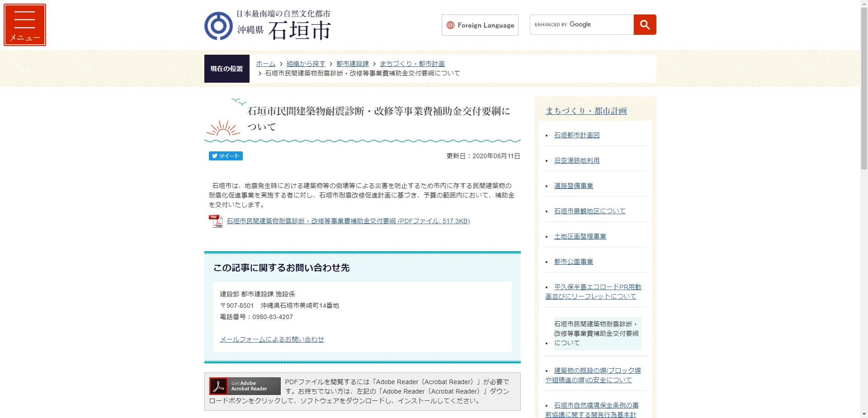Open まちづくり・都市計画 breadcrumb link
Screen dimensions: 868x418
click(411, 64)
